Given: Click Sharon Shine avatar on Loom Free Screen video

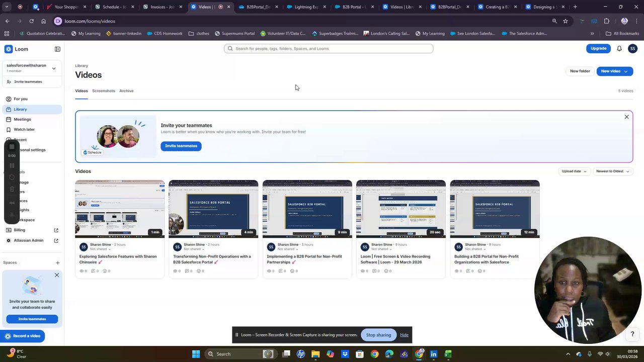Looking at the screenshot, I should pos(365,246).
